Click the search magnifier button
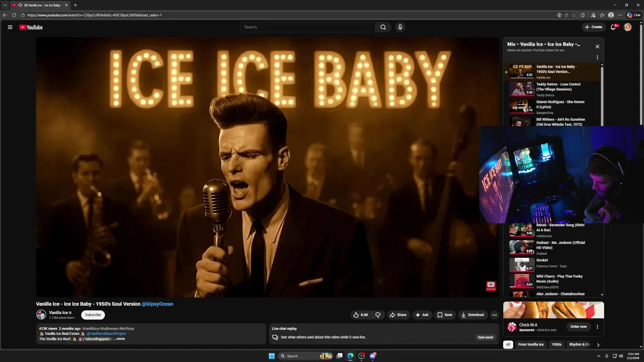This screenshot has height=362, width=644. [x=383, y=27]
